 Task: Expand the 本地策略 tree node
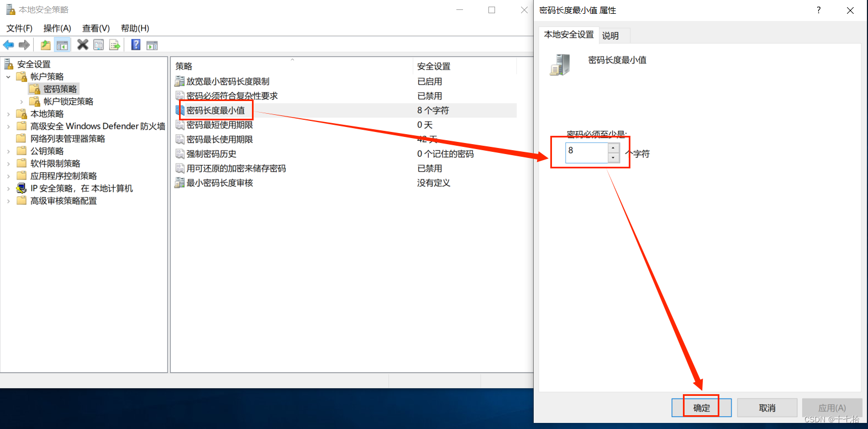(x=8, y=114)
